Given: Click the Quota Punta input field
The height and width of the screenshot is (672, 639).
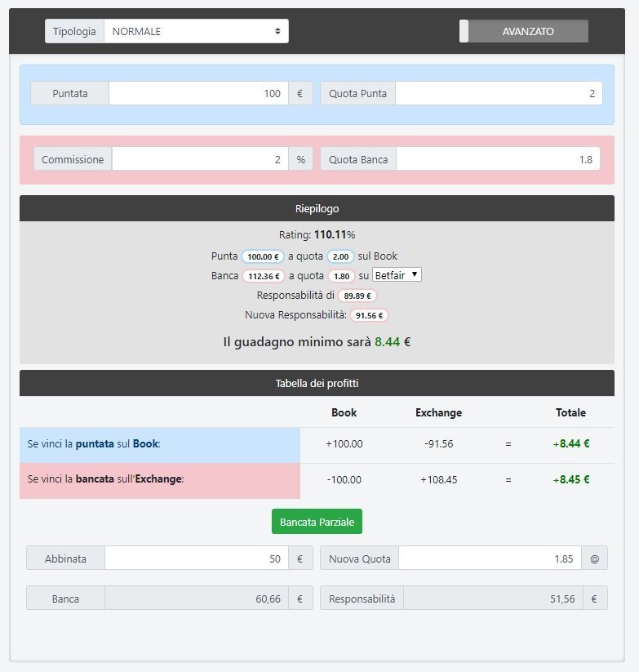Looking at the screenshot, I should coord(498,94).
